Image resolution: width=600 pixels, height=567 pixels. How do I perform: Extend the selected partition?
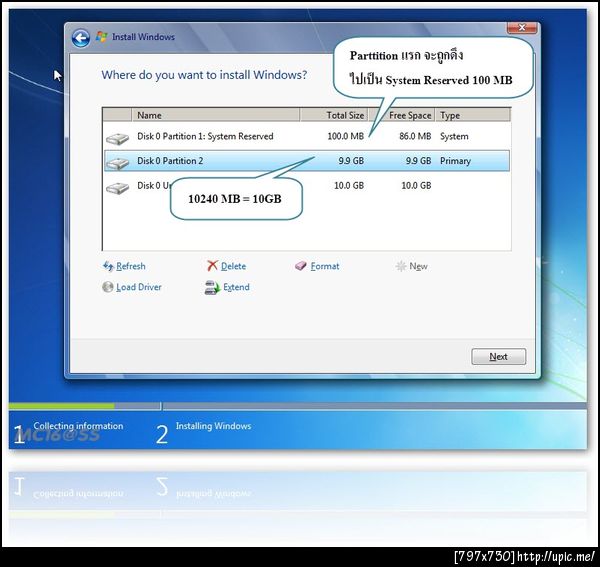pyautogui.click(x=236, y=287)
